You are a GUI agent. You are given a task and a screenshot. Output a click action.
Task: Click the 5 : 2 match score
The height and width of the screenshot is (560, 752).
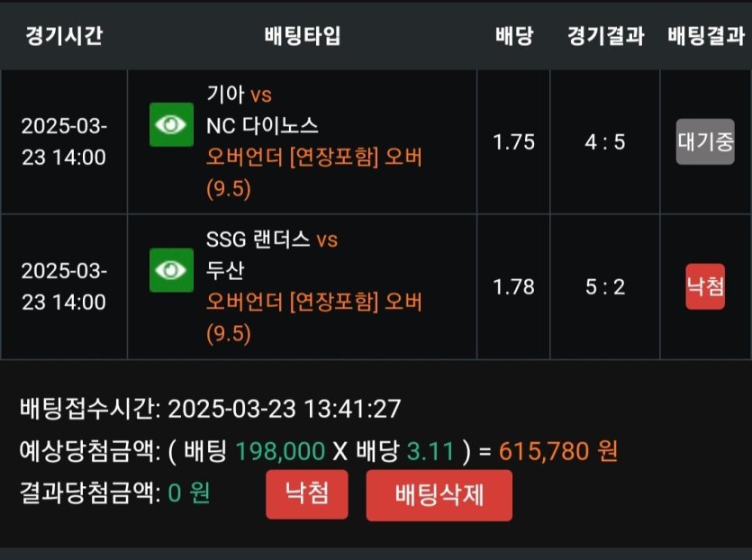coord(605,286)
